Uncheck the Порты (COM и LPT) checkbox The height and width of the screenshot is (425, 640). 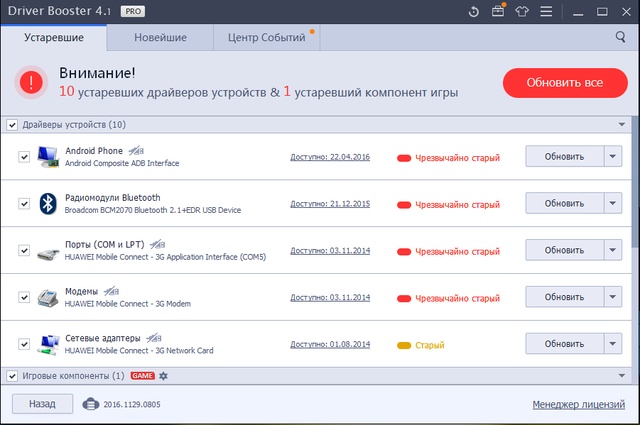tap(24, 250)
